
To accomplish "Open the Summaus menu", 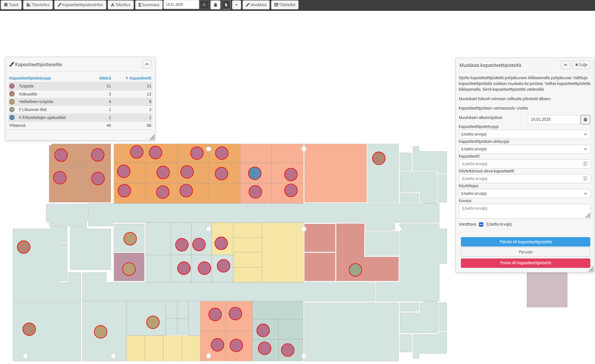I will tap(149, 5).
